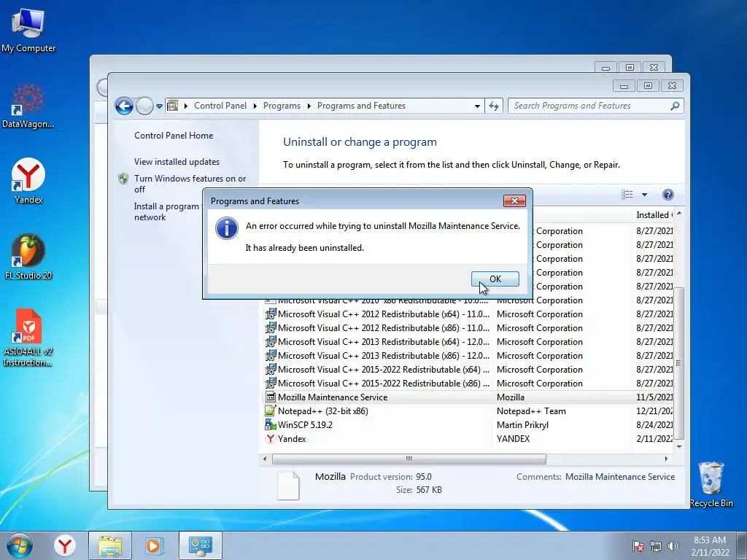Click the vertical scrollbar down arrow
747x560 pixels.
pos(679,447)
